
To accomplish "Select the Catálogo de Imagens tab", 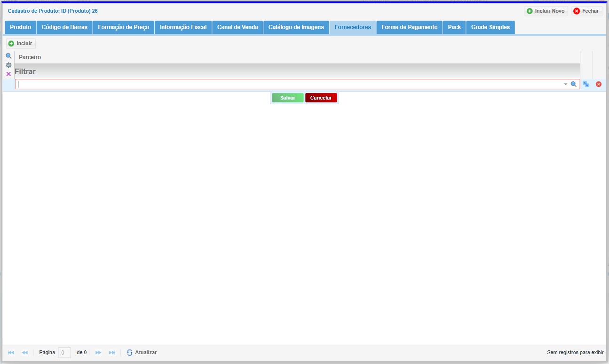I will [296, 27].
